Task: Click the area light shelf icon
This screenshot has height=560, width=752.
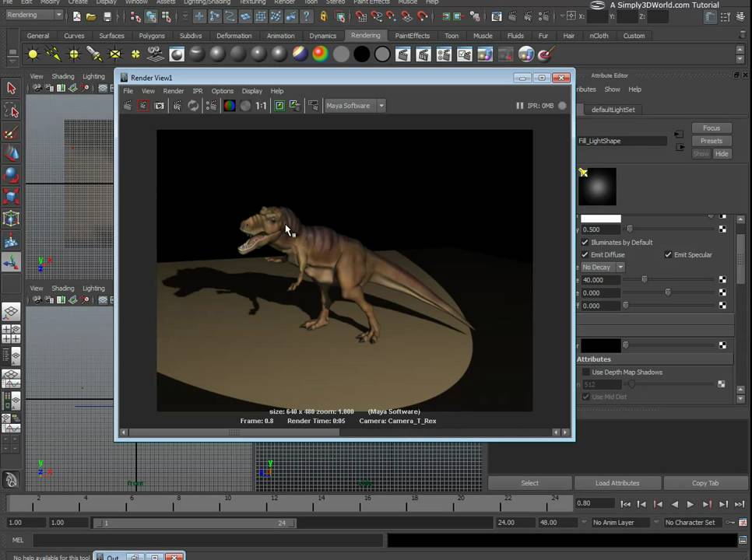Action: 115,54
